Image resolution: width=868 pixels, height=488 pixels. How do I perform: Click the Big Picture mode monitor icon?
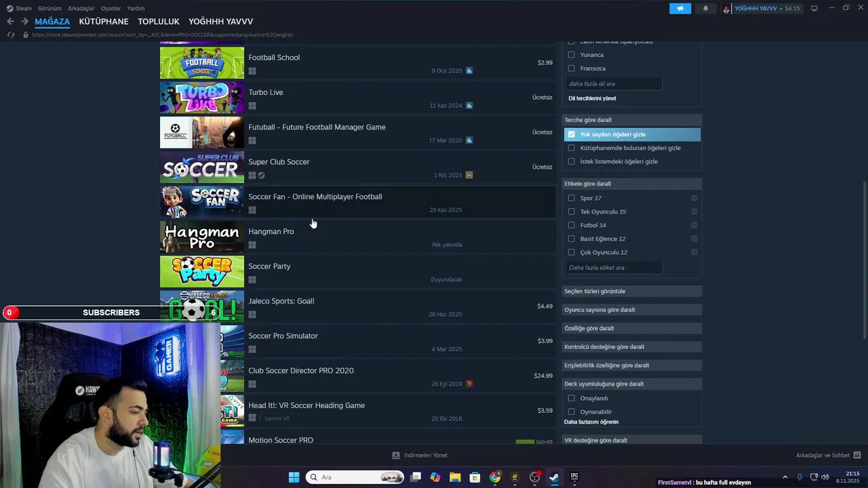pyautogui.click(x=814, y=8)
